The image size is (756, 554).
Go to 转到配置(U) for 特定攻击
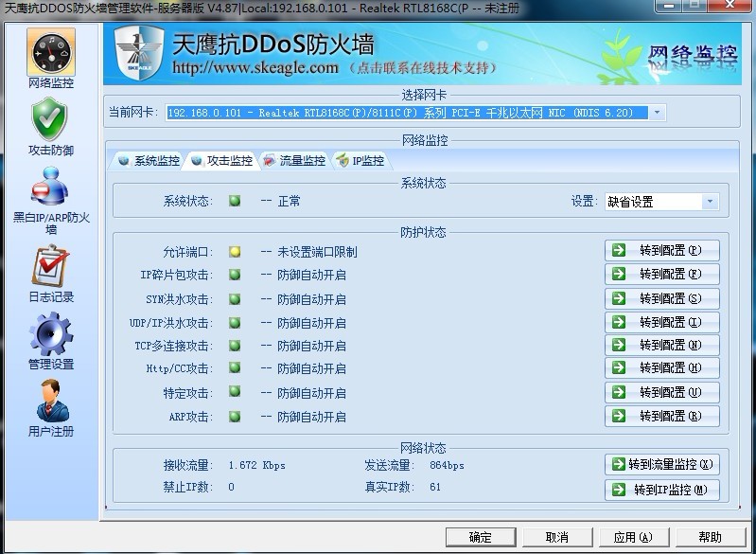(662, 392)
